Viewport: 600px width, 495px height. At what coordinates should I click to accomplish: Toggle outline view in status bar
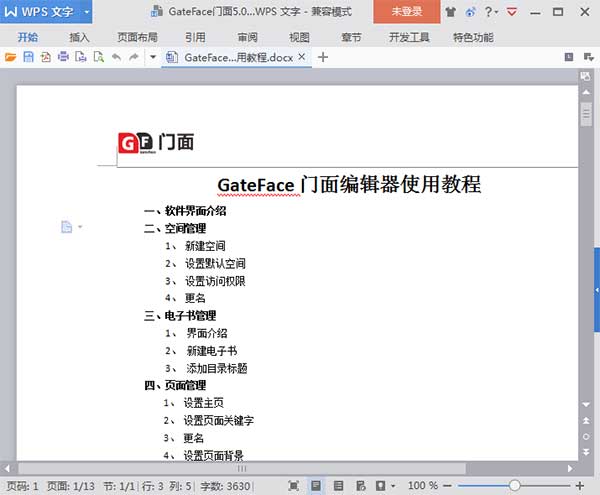click(x=337, y=485)
